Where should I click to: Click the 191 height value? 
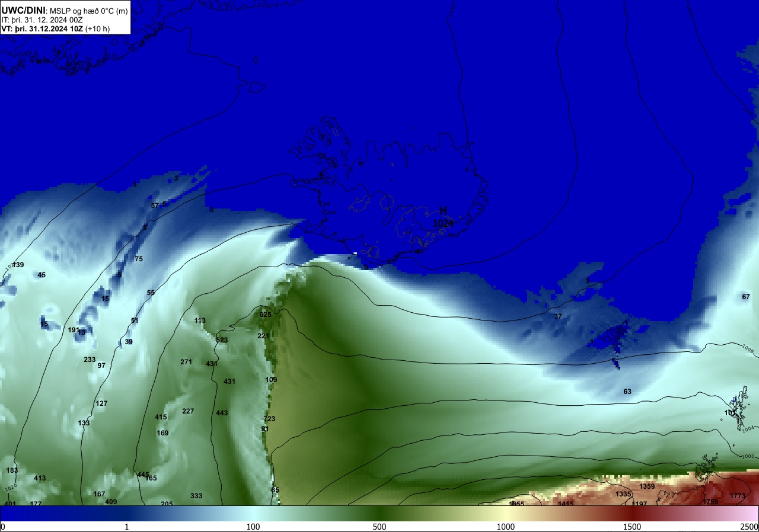coord(74,330)
